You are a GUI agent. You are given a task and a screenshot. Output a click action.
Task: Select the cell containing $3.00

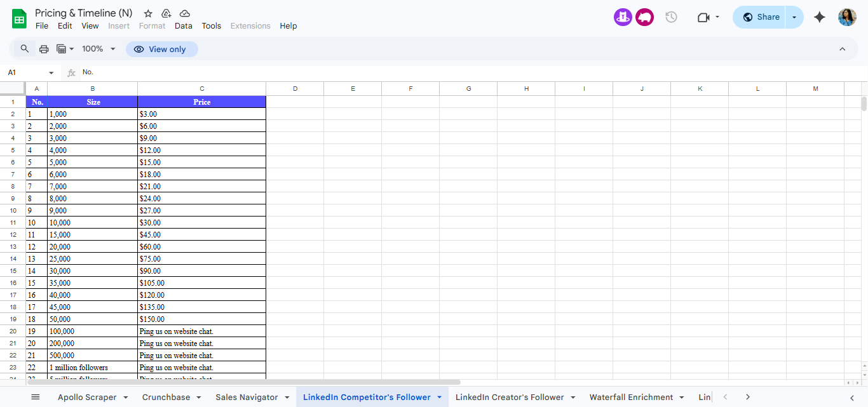click(x=201, y=114)
